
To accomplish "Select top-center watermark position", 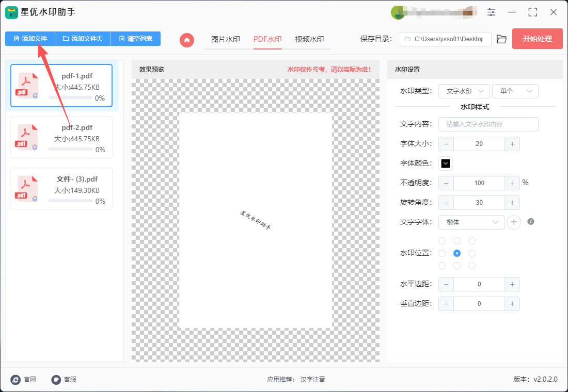I will [x=457, y=241].
